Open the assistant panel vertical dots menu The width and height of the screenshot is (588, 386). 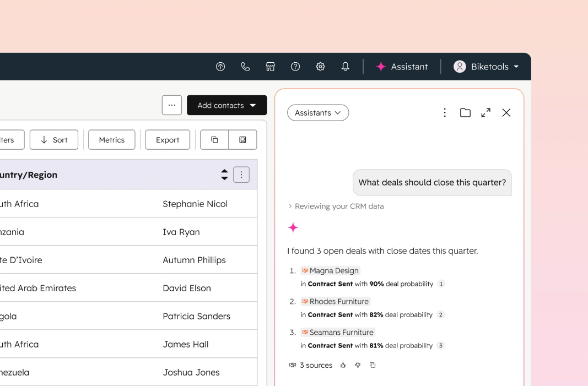pos(445,113)
